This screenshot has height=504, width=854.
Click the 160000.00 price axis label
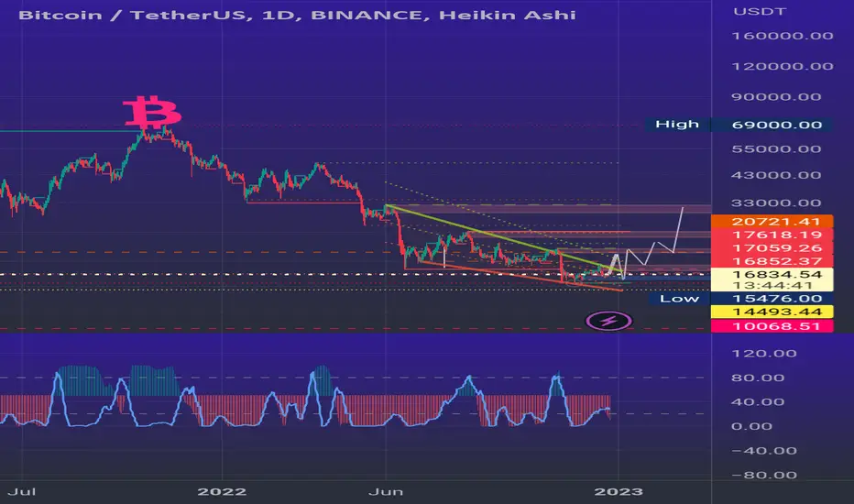783,36
